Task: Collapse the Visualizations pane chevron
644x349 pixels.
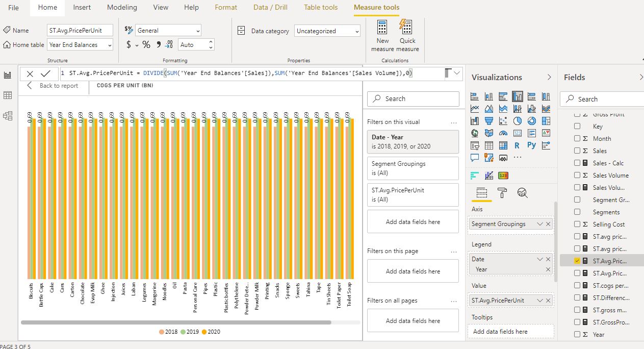Action: (549, 77)
